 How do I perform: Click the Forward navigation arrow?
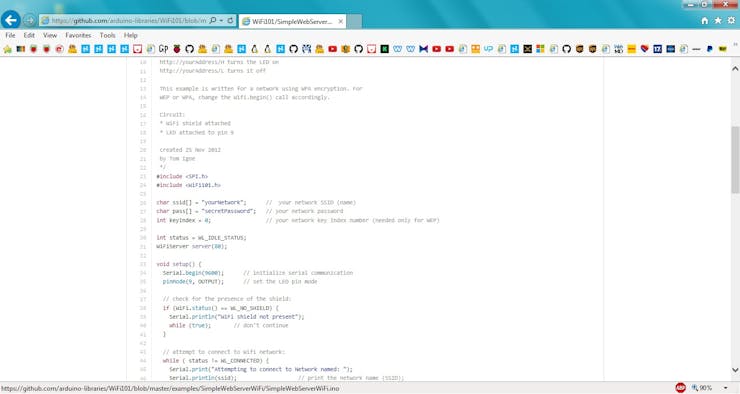pyautogui.click(x=29, y=21)
